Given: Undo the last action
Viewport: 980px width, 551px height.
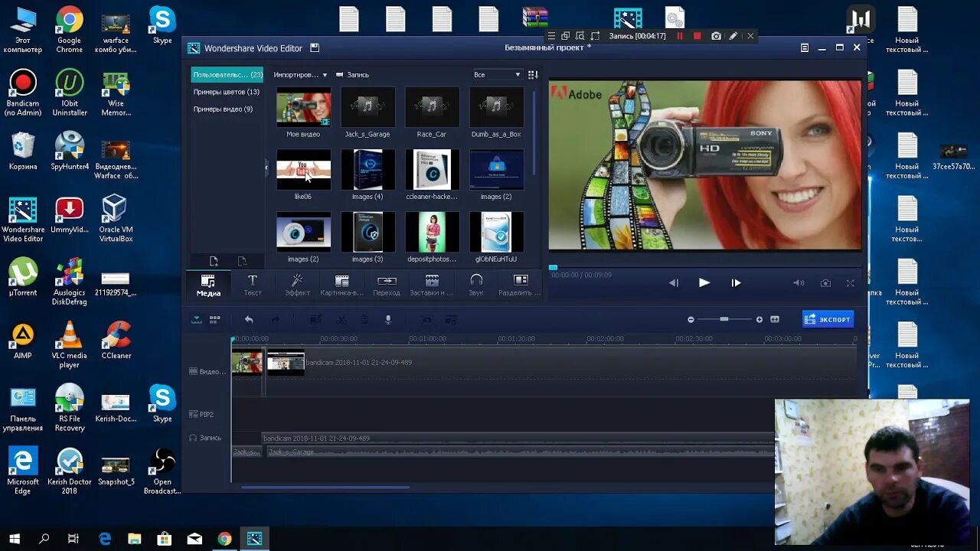Looking at the screenshot, I should [249, 319].
